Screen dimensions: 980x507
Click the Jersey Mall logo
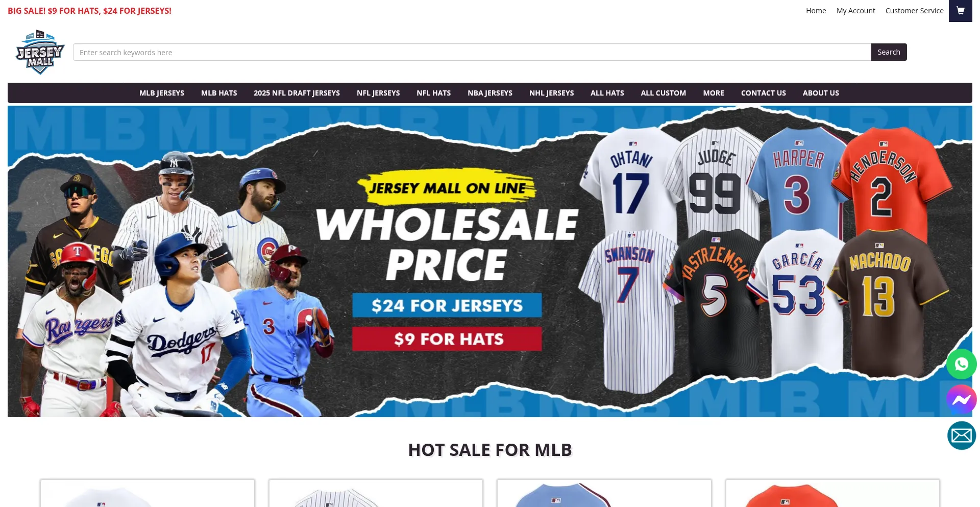(x=40, y=52)
